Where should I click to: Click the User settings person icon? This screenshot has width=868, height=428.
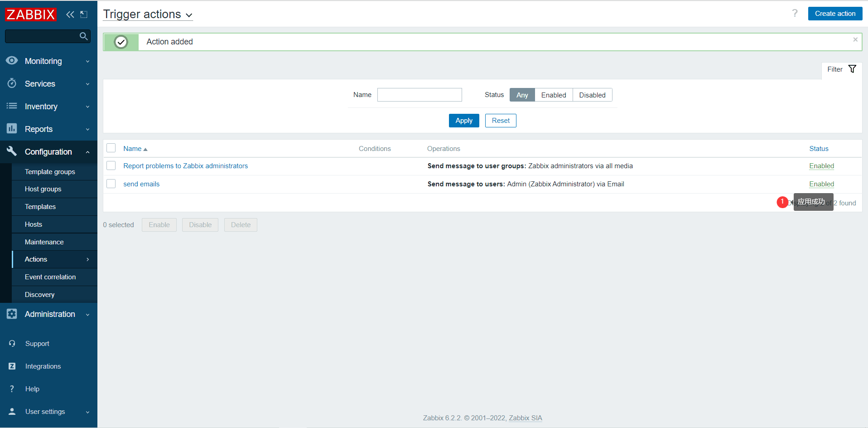point(12,412)
